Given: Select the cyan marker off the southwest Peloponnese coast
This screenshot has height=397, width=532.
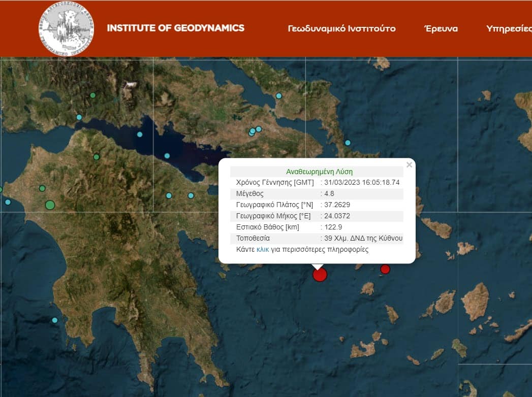Looking at the screenshot, I should [55, 320].
